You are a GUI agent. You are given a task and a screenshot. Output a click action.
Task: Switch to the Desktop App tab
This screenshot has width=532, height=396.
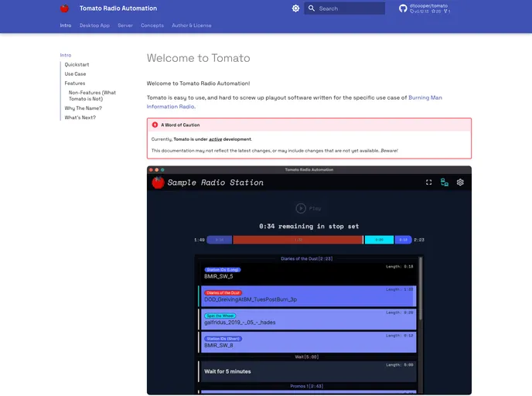coord(94,26)
